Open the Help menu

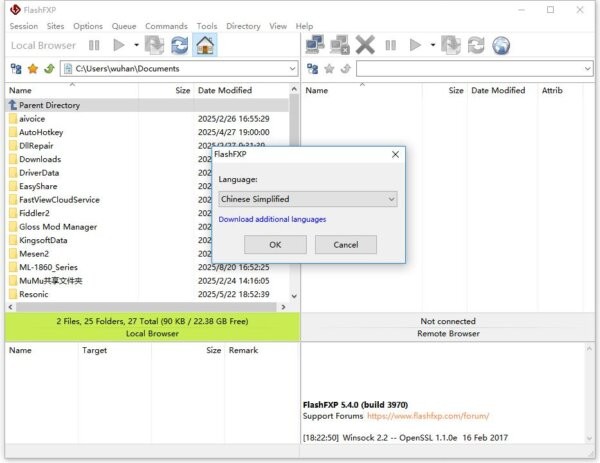pos(305,26)
